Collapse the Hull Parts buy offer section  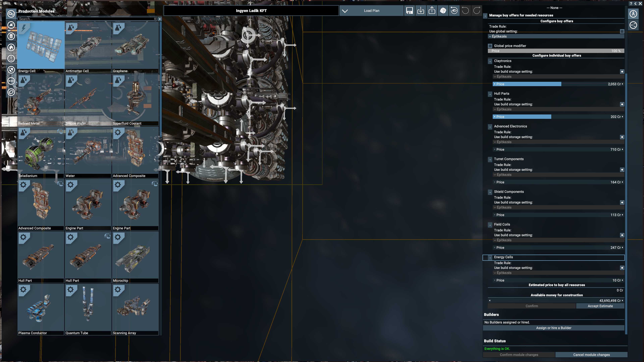pos(490,94)
